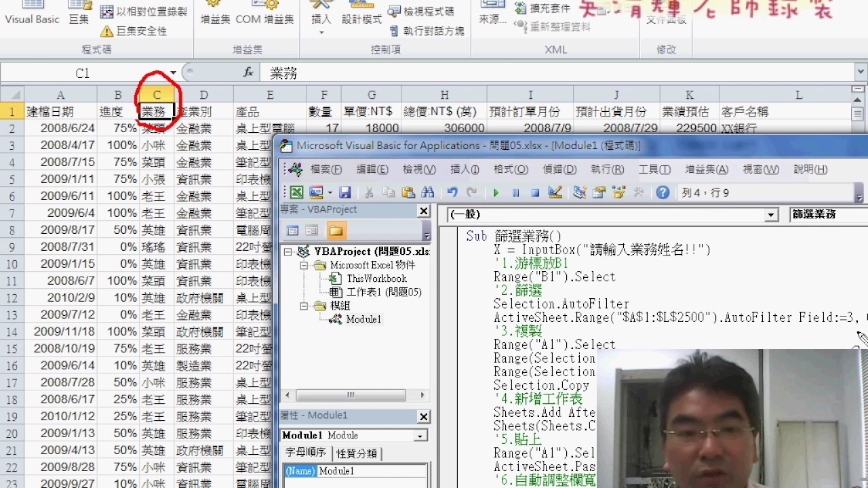Open the 插入 controls dropdown in the ribbon
This screenshot has width=868, height=488.
[321, 33]
